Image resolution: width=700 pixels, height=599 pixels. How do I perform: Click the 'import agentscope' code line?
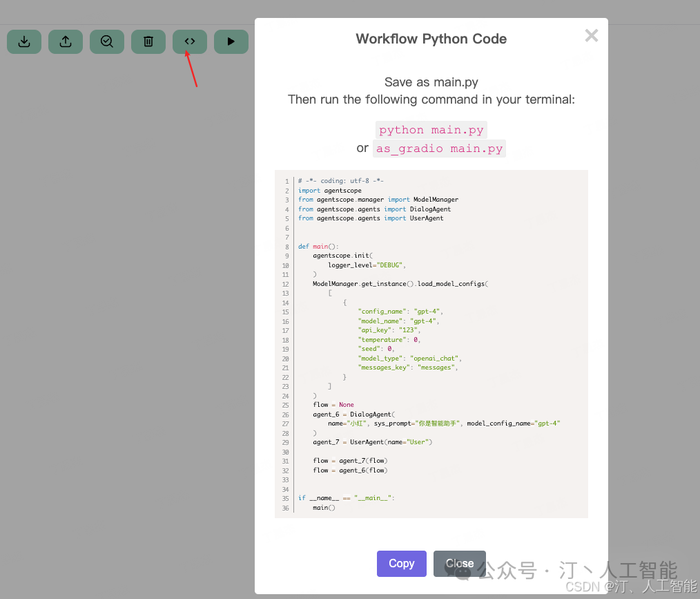pyautogui.click(x=330, y=191)
